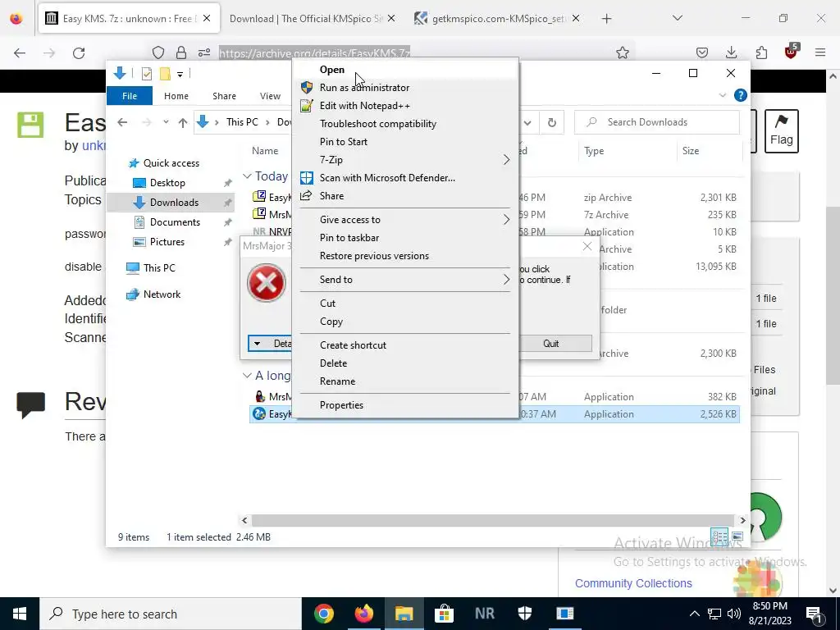This screenshot has height=630, width=840.
Task: Open Customize Quick Access Toolbar dropdown
Action: (180, 75)
